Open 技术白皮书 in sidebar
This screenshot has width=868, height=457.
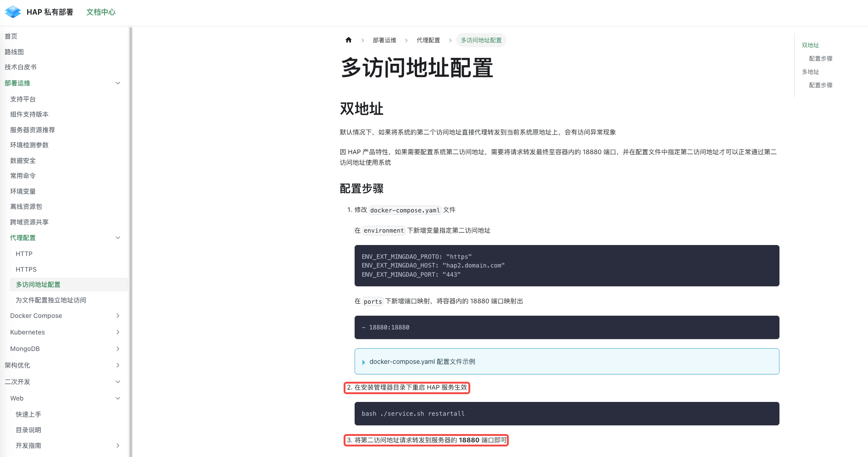21,67
